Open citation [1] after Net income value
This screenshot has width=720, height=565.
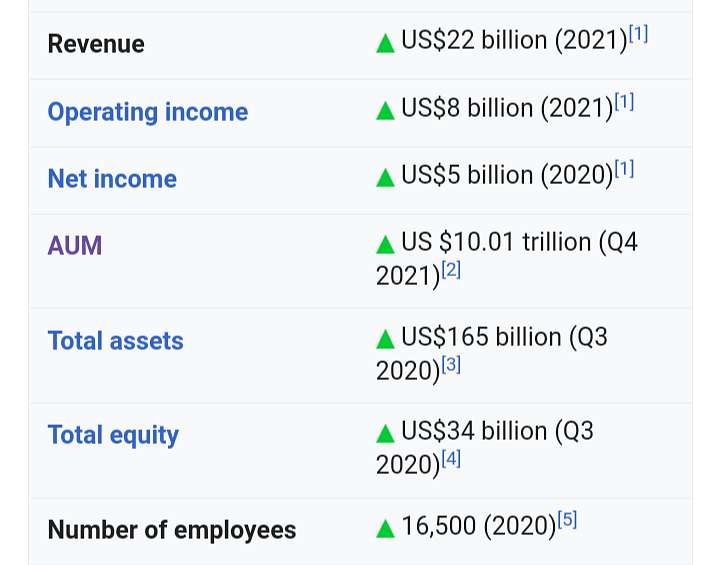624,169
